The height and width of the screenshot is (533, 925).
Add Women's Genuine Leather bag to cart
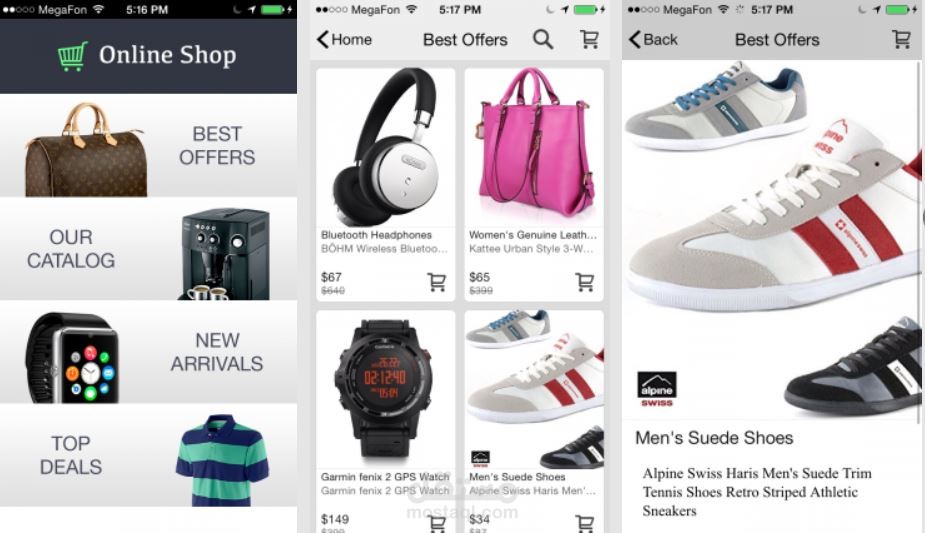tap(585, 282)
